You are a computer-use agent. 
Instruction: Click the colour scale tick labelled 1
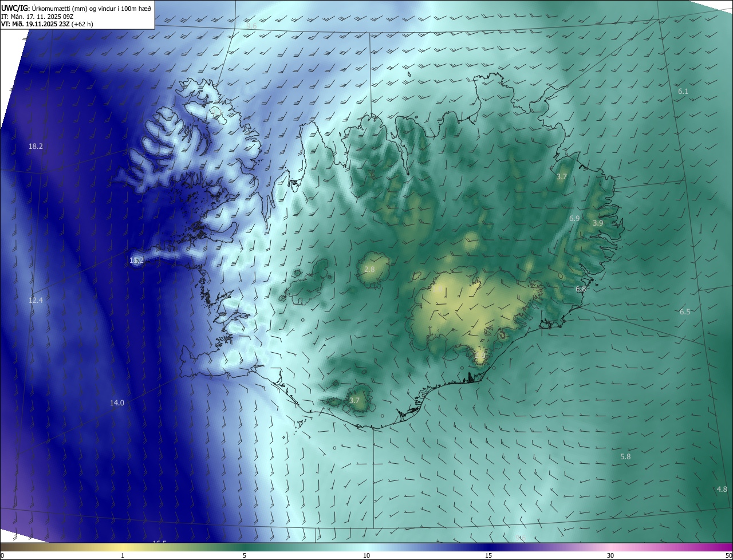pos(123,555)
